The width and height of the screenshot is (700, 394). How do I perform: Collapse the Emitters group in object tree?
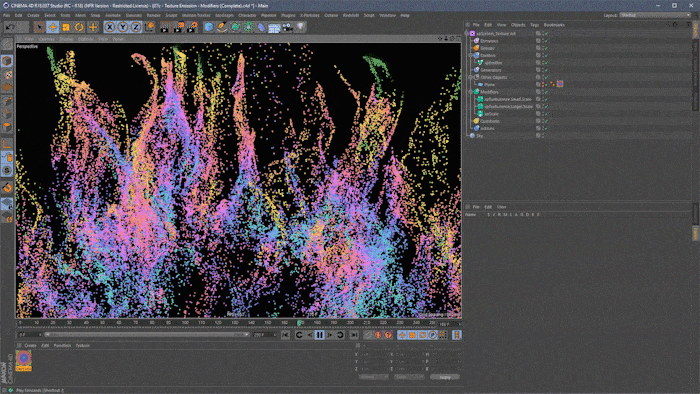pos(470,55)
